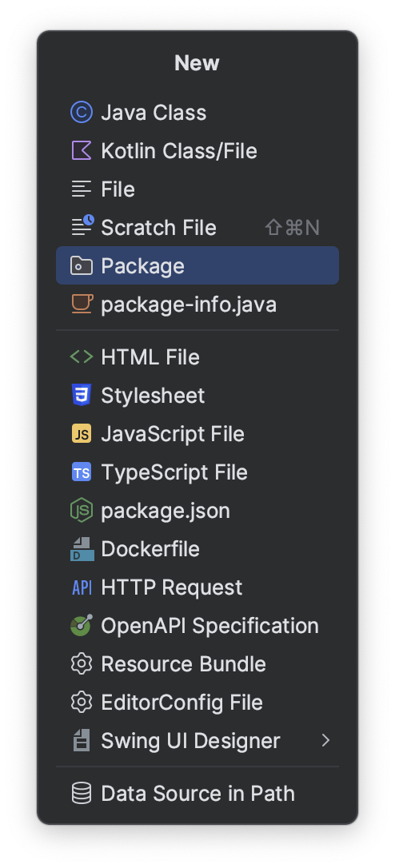Click the JavaScript File JS icon
Viewport: 395px width, 868px height.
tap(82, 433)
